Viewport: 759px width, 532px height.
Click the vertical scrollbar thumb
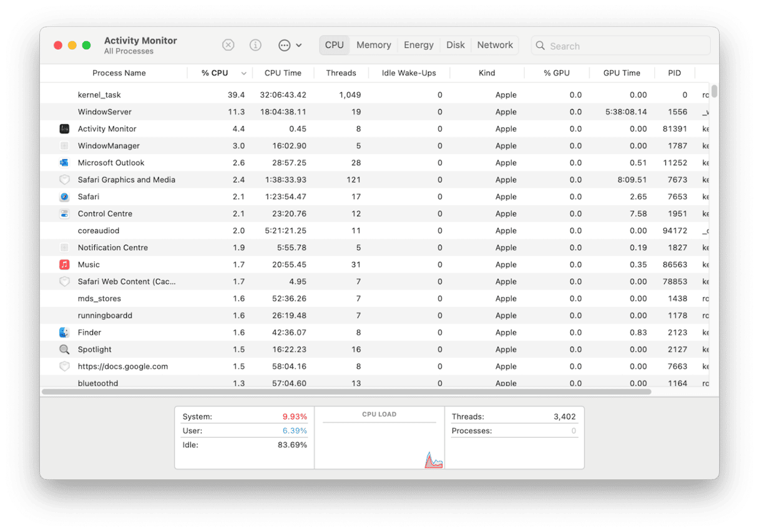[714, 91]
